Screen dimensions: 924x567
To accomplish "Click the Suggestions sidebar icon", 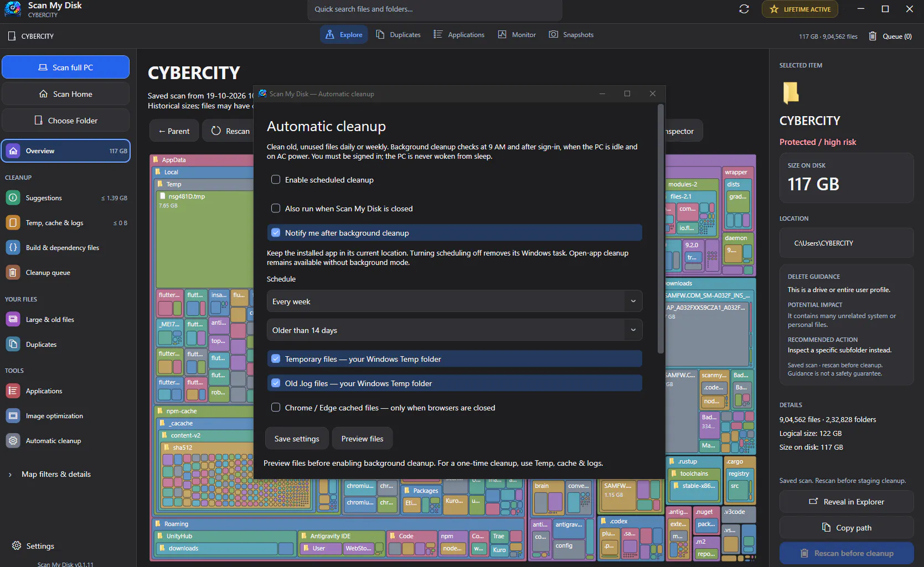I will [13, 197].
